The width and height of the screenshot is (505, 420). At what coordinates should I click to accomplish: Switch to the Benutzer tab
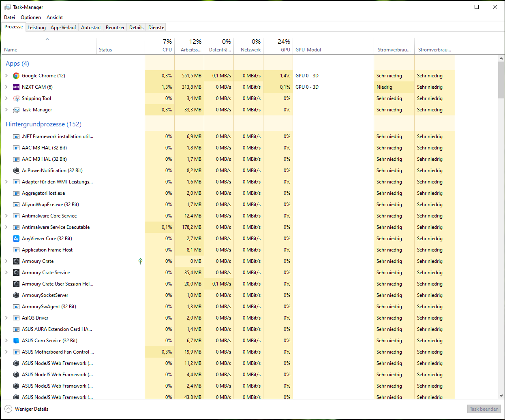point(115,28)
